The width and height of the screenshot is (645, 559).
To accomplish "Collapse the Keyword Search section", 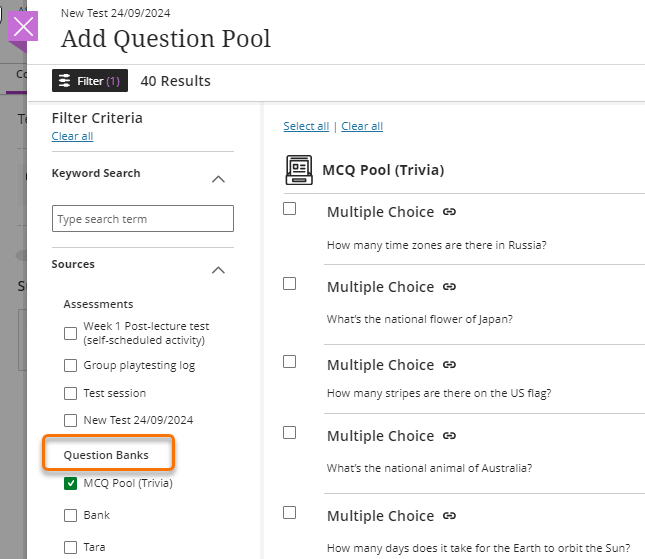I will coord(219,178).
